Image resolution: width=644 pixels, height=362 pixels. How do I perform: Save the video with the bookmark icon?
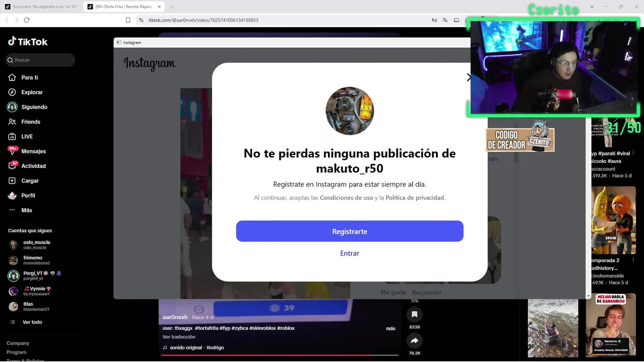[x=415, y=314]
